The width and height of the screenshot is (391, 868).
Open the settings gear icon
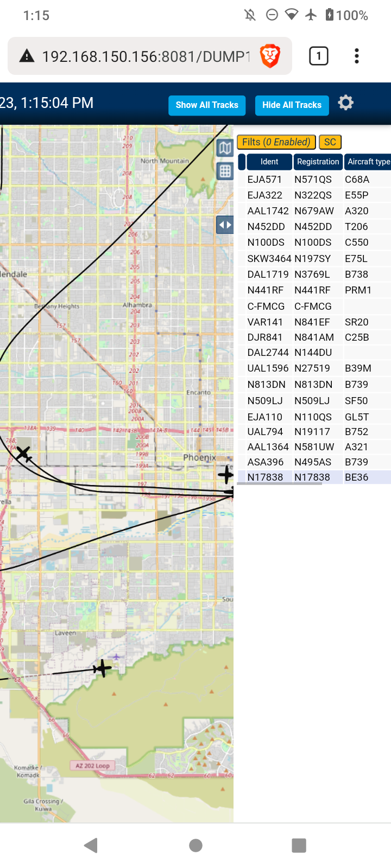346,103
